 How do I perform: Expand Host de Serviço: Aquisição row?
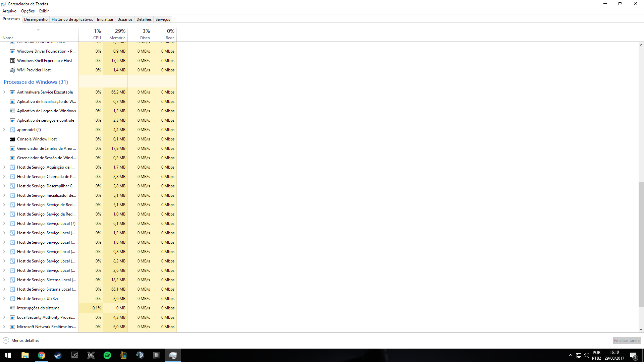[4, 167]
